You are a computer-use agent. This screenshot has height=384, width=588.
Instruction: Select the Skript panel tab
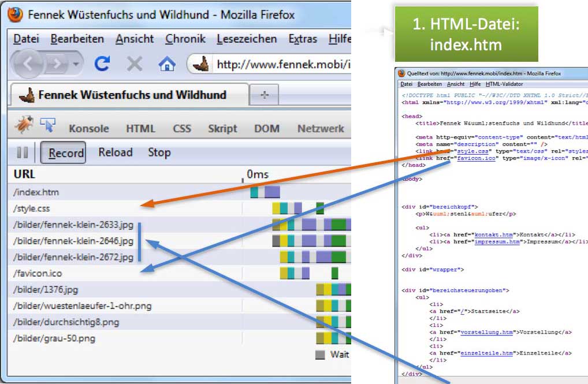222,129
